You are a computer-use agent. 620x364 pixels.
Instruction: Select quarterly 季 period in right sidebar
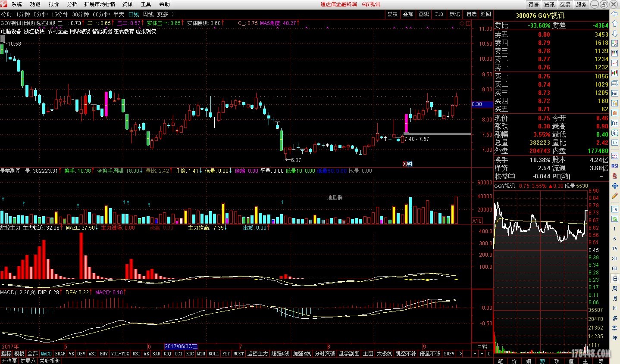click(x=615, y=328)
